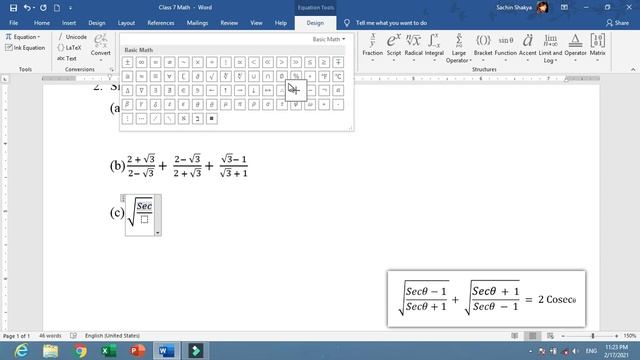Insert the multiplication sign symbol
This screenshot has width=640, height=360.
point(198,62)
